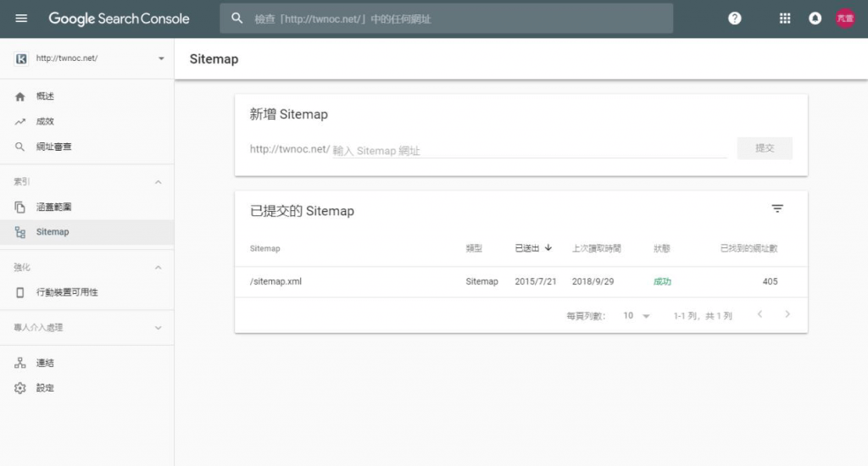The image size is (868, 466).
Task: Open the filter icon for submitted sitemaps
Action: pyautogui.click(x=777, y=208)
